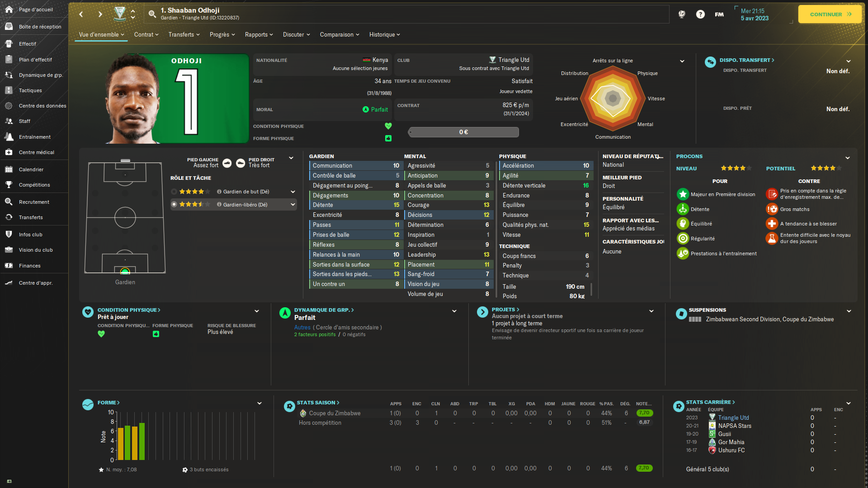Click the Stats carrière panel icon
The height and width of the screenshot is (488, 868).
tap(679, 406)
